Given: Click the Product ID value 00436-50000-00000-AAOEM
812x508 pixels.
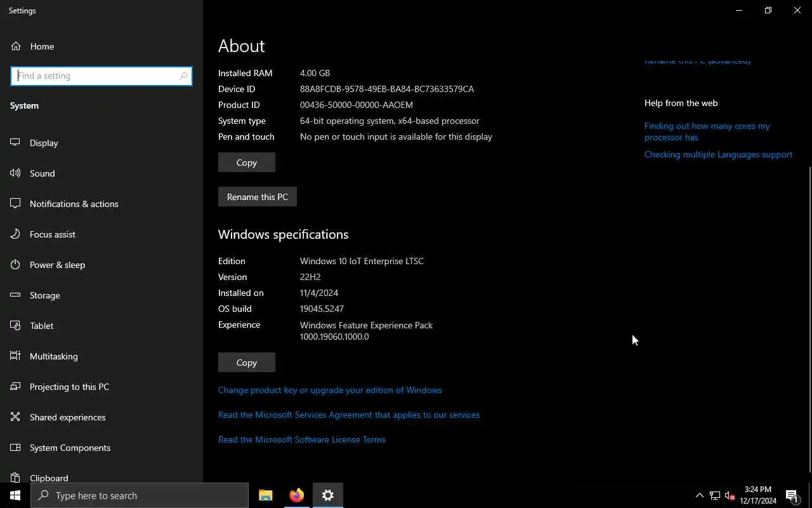Looking at the screenshot, I should point(357,105).
